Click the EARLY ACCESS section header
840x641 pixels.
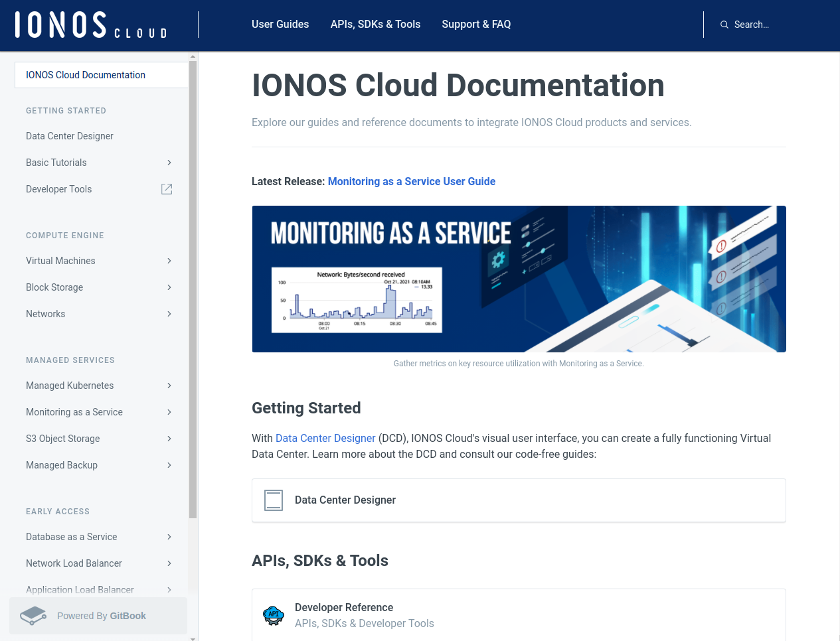(x=58, y=512)
